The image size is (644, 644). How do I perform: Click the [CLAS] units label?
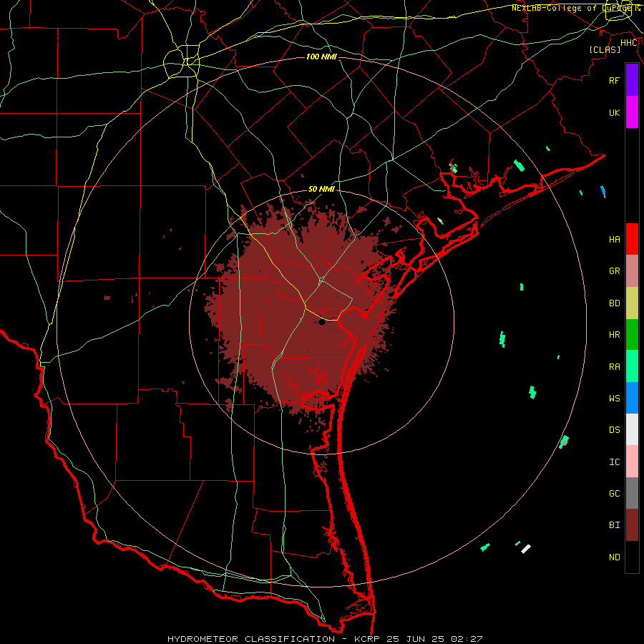pyautogui.click(x=605, y=49)
